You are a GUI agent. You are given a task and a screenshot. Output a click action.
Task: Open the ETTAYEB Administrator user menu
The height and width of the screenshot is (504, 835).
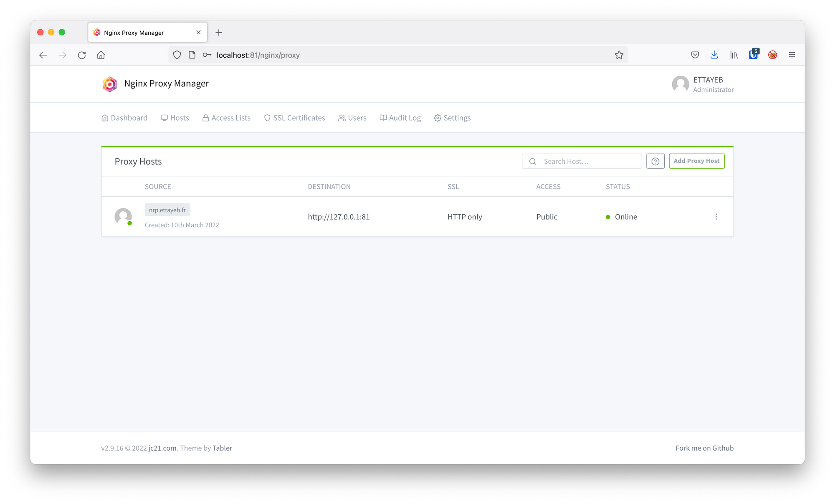pos(703,84)
